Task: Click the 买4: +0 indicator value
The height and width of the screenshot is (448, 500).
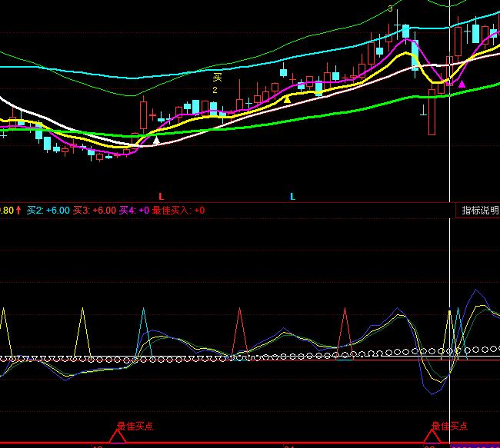Action: [x=134, y=210]
